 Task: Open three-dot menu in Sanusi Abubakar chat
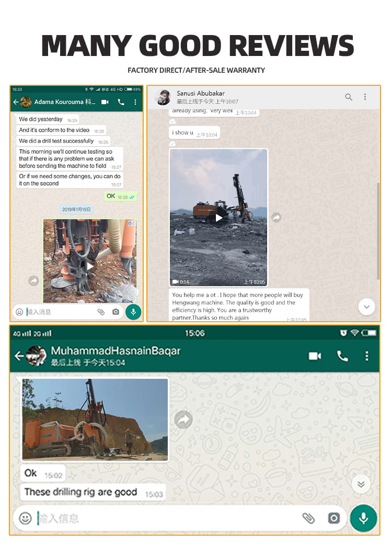[x=365, y=97]
